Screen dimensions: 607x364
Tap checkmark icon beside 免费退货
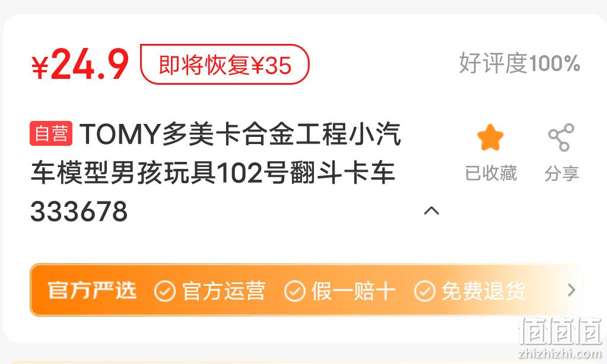point(425,291)
